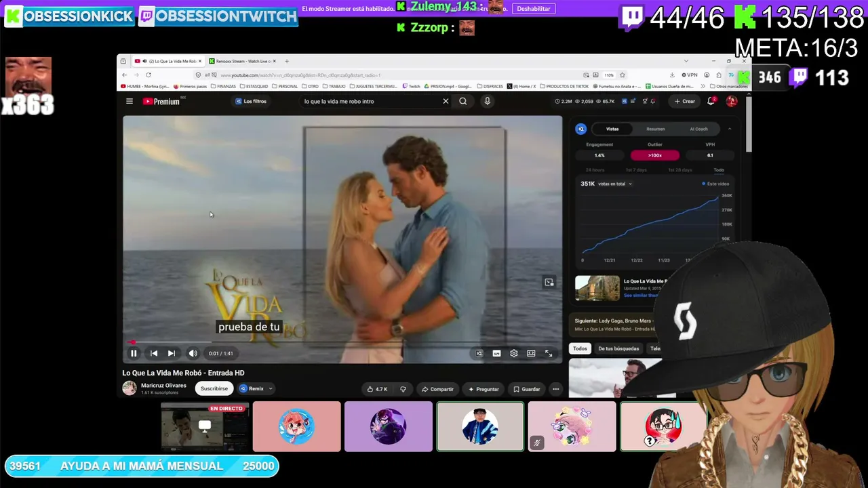Open a new browser tab

tap(286, 61)
